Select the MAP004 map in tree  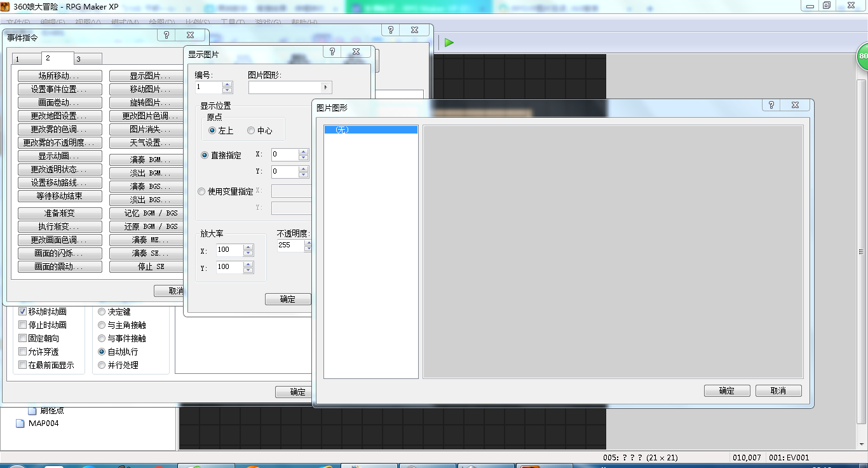point(43,423)
